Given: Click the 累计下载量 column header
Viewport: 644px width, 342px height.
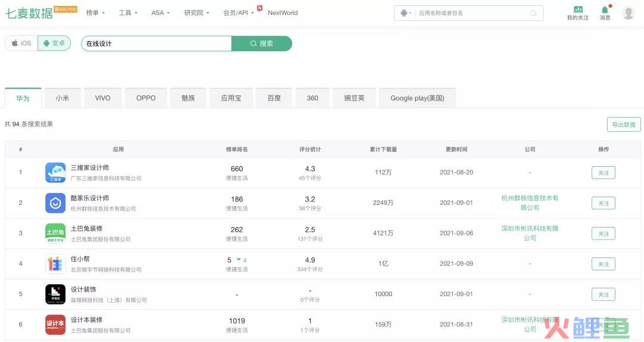Looking at the screenshot, I should tap(383, 150).
